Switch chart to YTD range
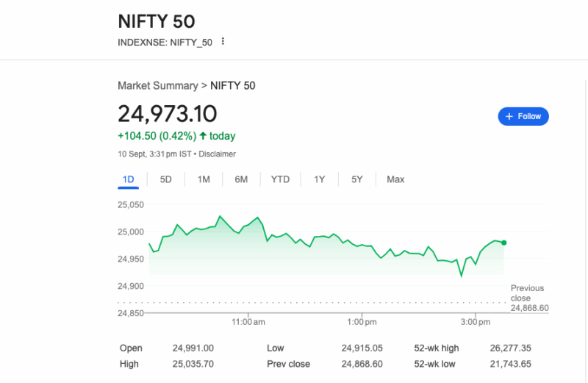Viewport: 588px width, 383px height. 280,179
